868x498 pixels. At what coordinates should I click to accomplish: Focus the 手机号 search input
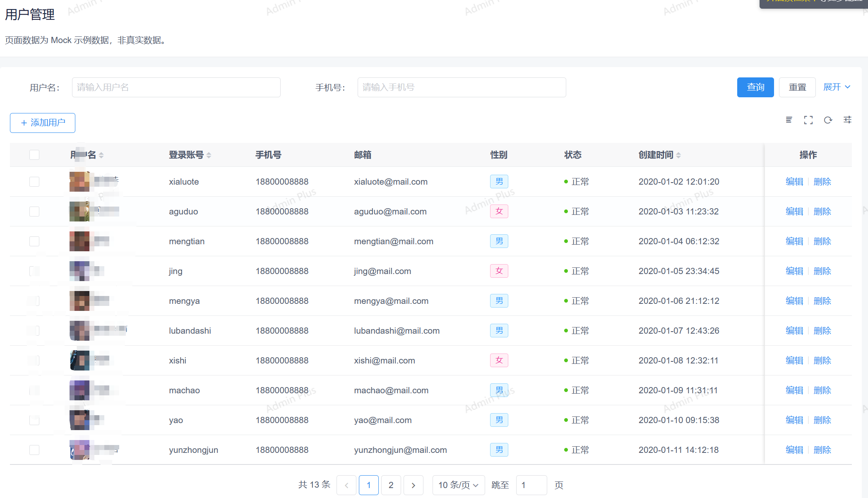pyautogui.click(x=462, y=87)
